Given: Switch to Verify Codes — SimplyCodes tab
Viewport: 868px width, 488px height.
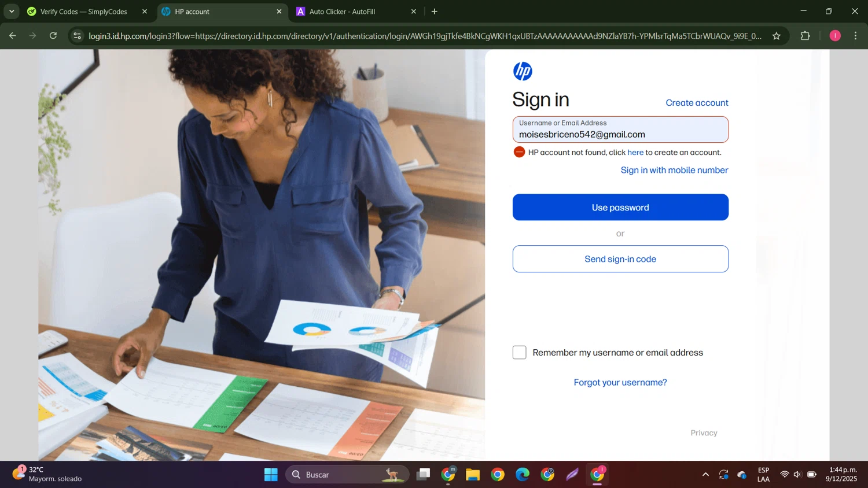Looking at the screenshot, I should click(x=84, y=12).
